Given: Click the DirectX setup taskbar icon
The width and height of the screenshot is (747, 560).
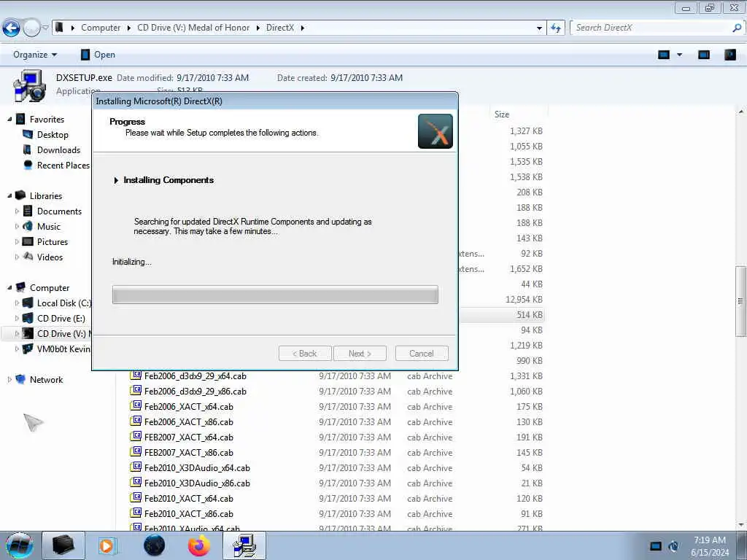Looking at the screenshot, I should click(x=244, y=545).
